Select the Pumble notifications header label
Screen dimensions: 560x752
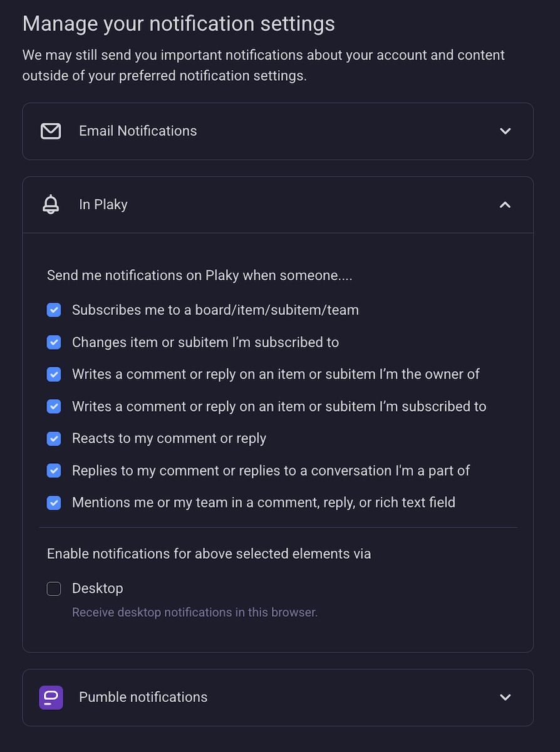coord(143,697)
